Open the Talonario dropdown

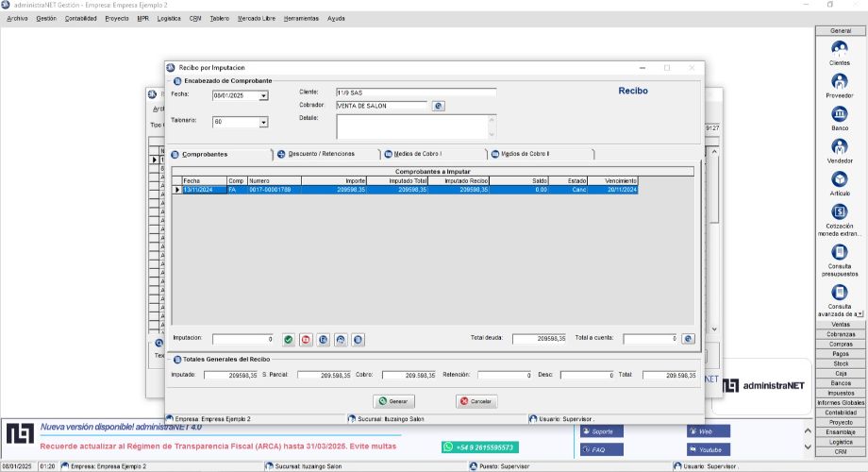coord(263,122)
